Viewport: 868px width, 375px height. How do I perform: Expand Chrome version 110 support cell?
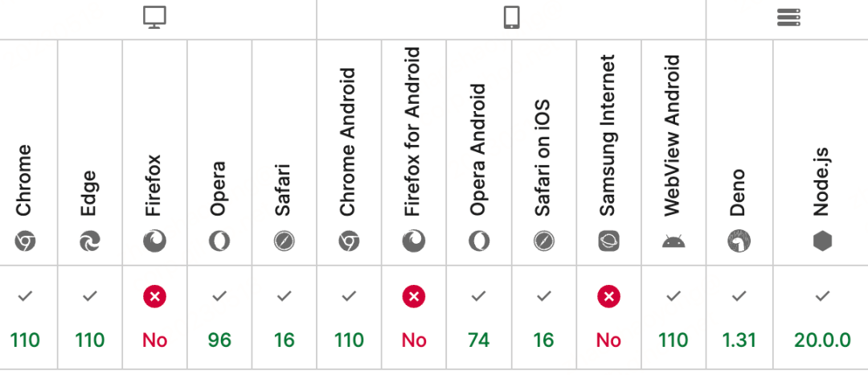click(x=25, y=319)
